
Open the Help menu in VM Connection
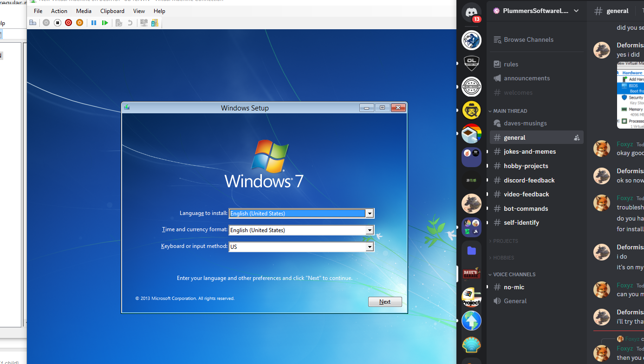coord(159,11)
